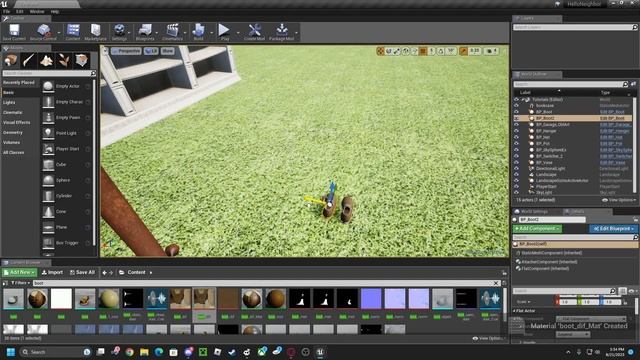Open the Filters dropdown in Content Browser

(x=20, y=283)
